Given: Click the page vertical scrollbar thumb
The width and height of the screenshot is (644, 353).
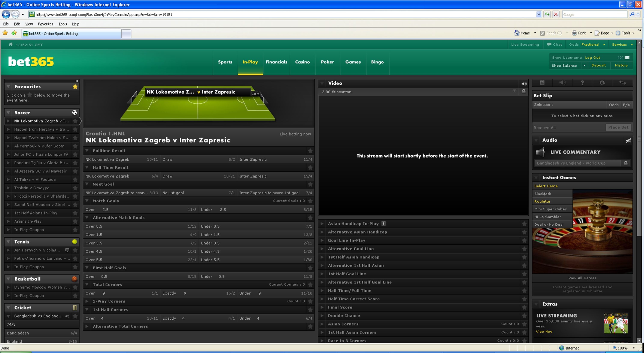Looking at the screenshot, I should (x=639, y=140).
